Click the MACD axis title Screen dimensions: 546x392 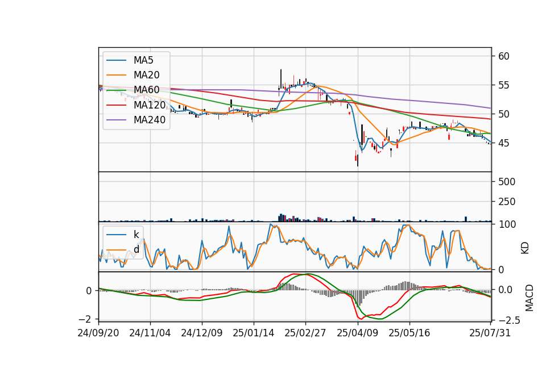(530, 298)
